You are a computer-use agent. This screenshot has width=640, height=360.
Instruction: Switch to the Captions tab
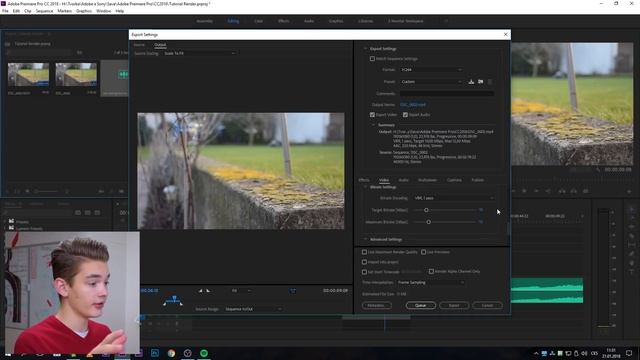[x=454, y=180]
